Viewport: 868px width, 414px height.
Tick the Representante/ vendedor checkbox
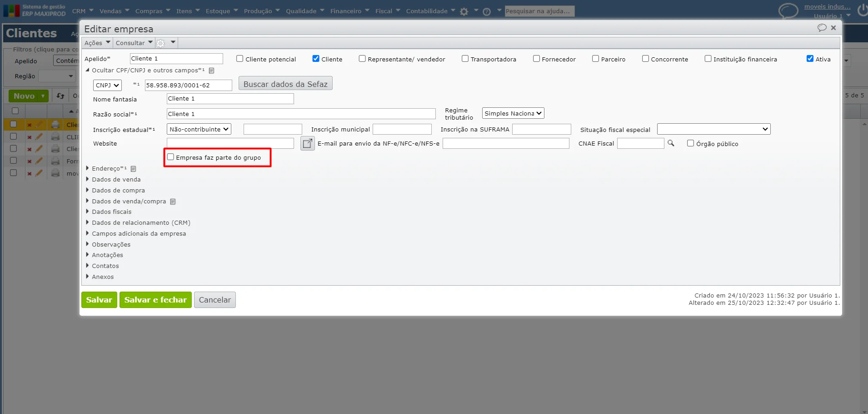pyautogui.click(x=362, y=59)
